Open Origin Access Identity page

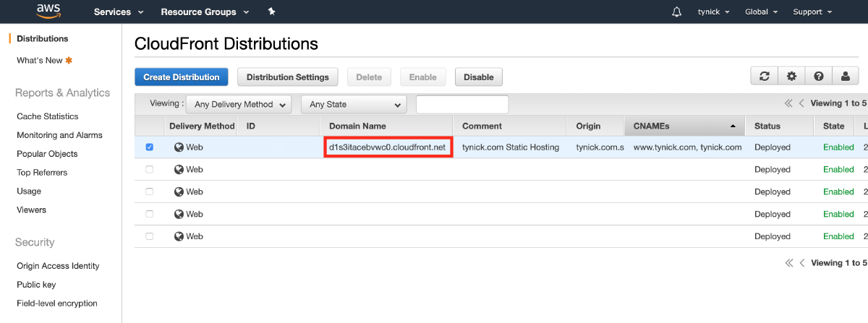58,266
